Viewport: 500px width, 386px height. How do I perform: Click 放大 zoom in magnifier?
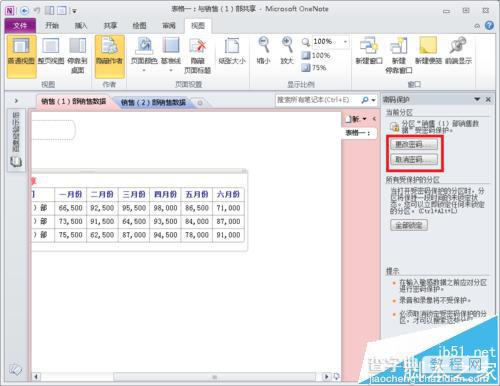[x=287, y=51]
